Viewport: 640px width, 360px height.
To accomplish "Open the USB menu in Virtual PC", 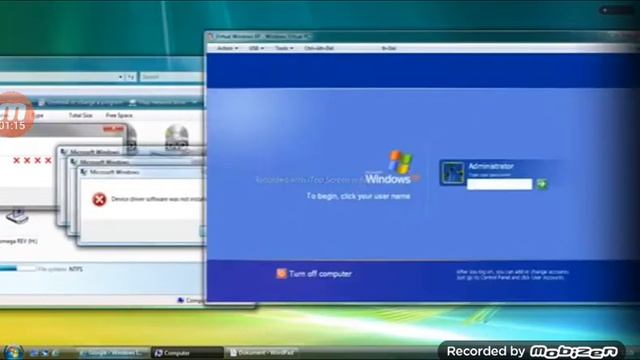I will pyautogui.click(x=256, y=48).
